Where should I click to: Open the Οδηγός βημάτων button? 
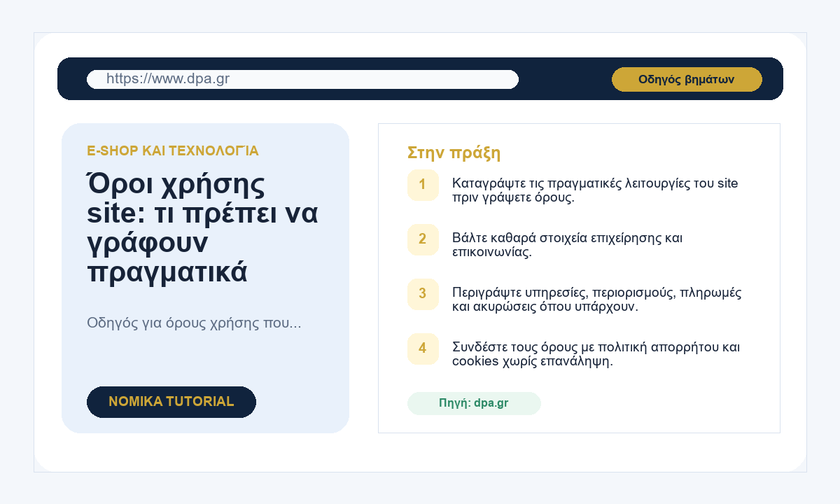687,79
